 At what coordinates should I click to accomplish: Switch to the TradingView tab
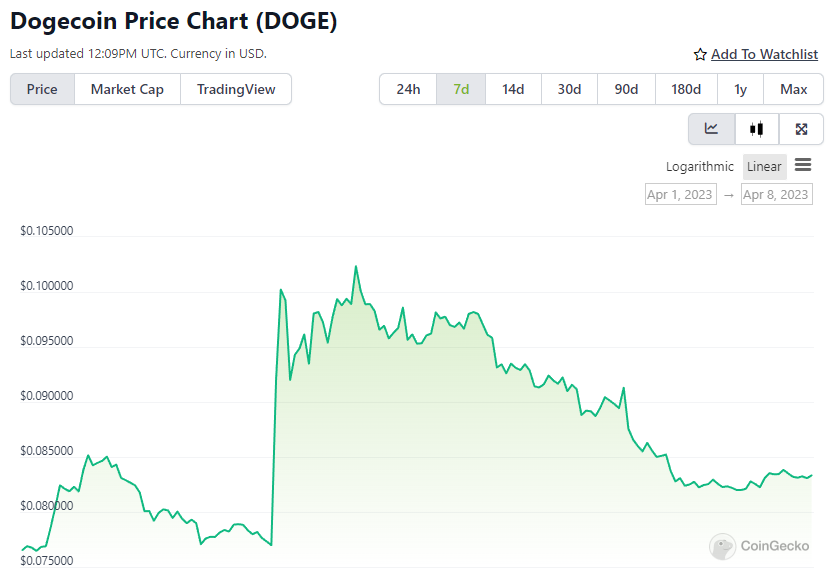[236, 89]
